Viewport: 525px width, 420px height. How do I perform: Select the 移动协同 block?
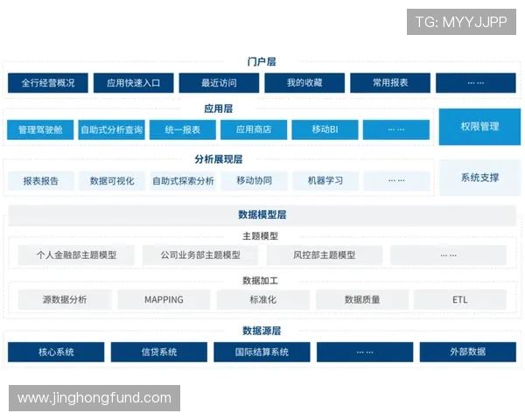click(255, 181)
